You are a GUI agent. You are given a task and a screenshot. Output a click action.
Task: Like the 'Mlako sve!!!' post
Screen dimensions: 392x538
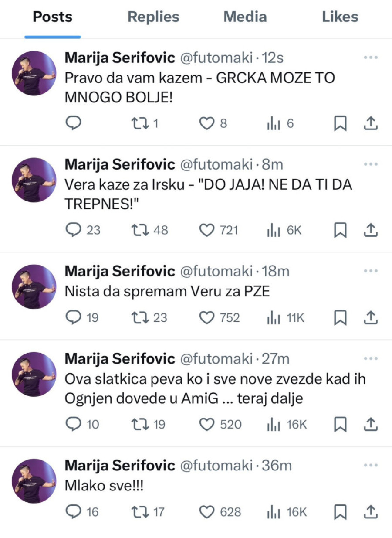[207, 511]
